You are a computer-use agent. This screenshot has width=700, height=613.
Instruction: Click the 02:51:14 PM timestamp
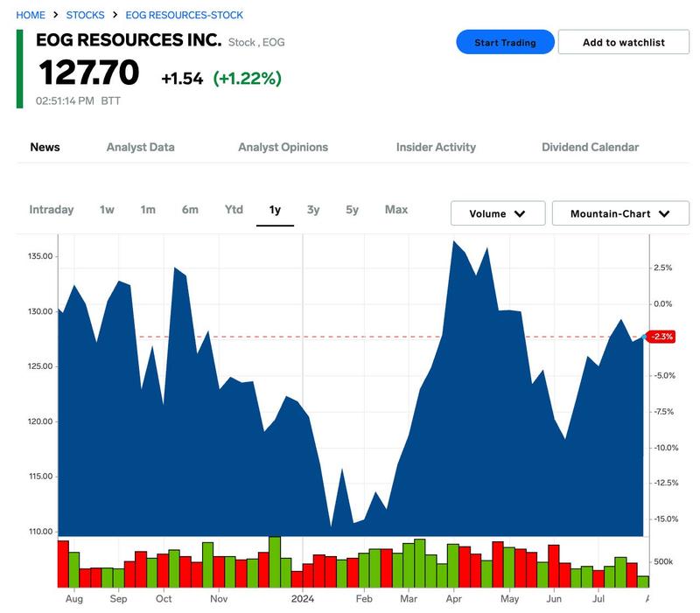[65, 101]
